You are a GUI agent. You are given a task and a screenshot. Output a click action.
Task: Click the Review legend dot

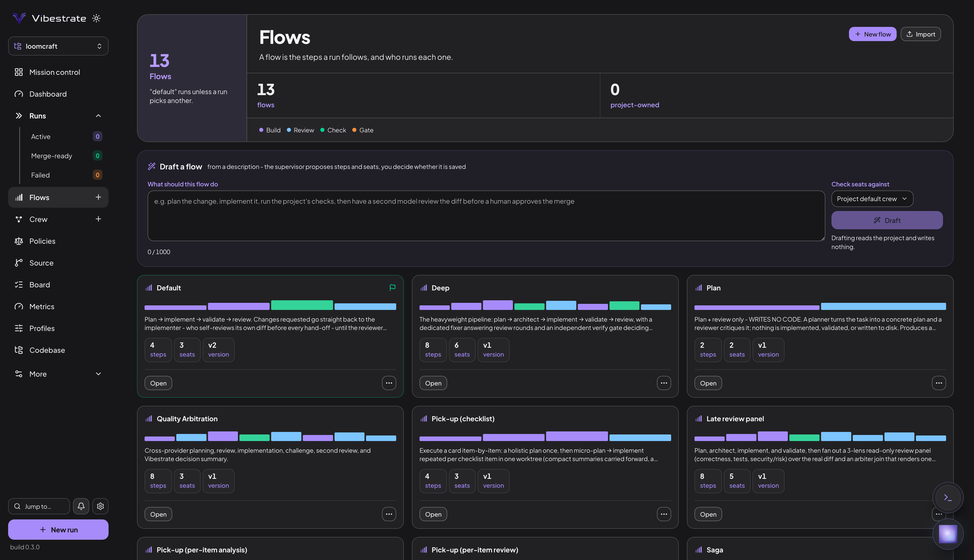pyautogui.click(x=289, y=130)
